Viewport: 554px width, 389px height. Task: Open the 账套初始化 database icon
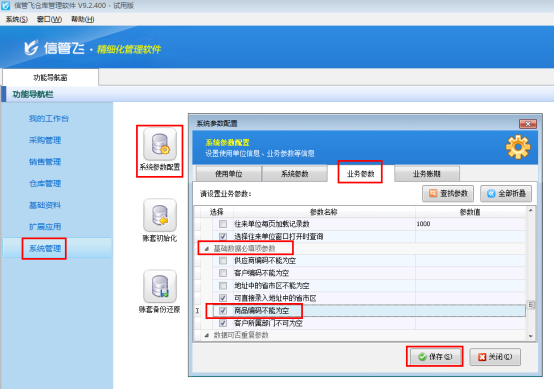(x=160, y=215)
